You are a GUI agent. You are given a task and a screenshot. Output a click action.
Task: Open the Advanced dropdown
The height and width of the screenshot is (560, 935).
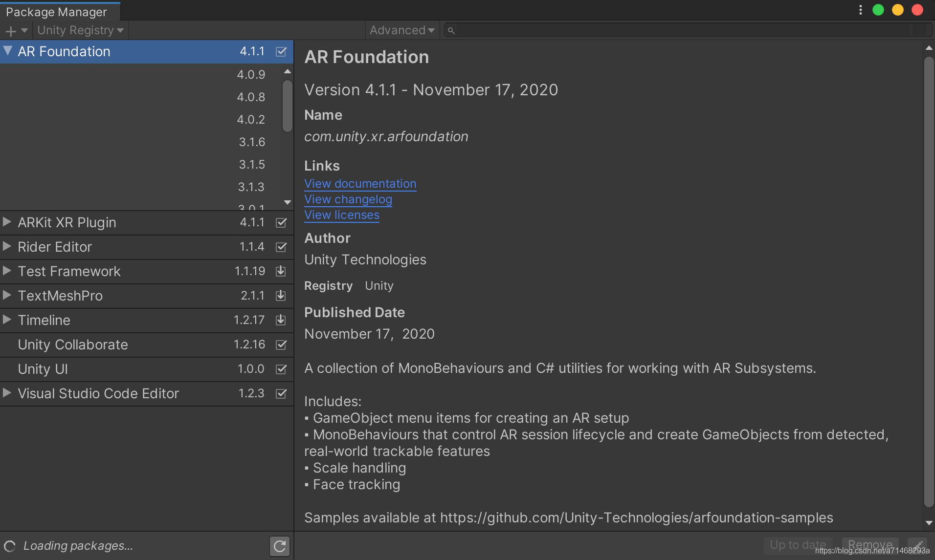[x=401, y=30]
